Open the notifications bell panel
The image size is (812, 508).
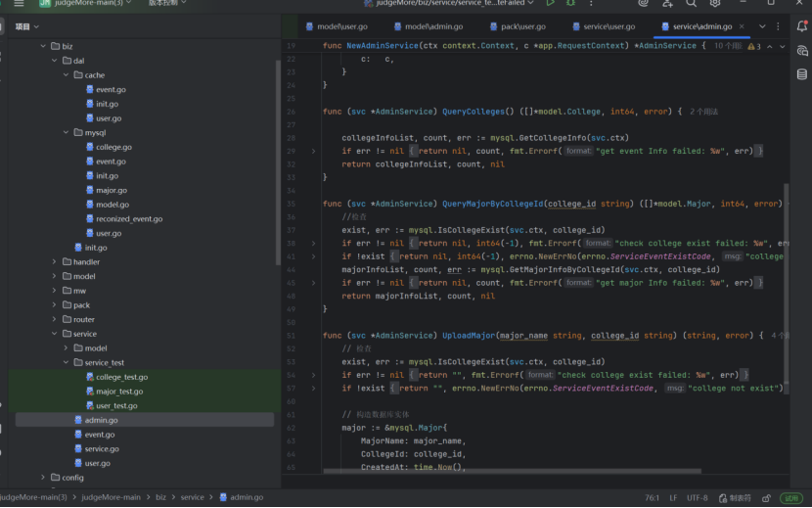801,26
